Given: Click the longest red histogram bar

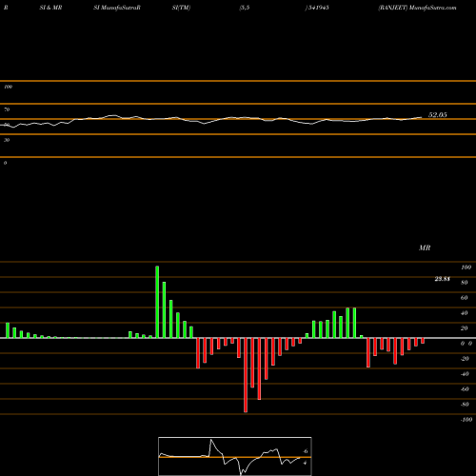Looking at the screenshot, I should point(246,375).
